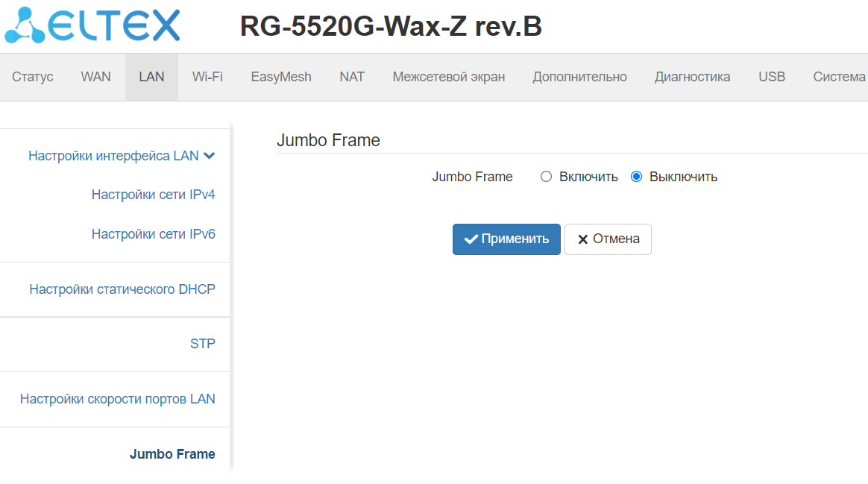Go to the EasyMesh tab
The width and height of the screenshot is (868, 484).
[281, 77]
